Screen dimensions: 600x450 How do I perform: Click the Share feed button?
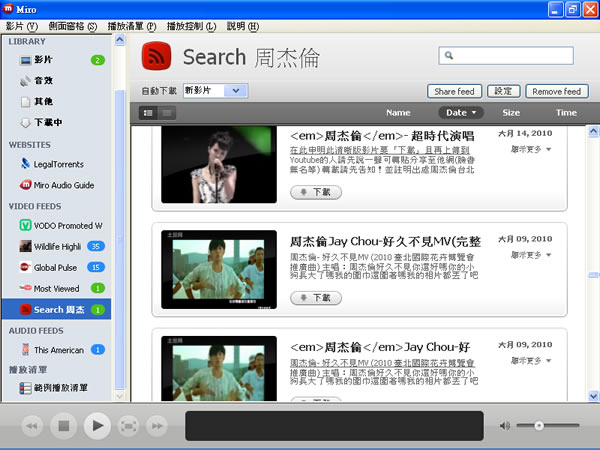(454, 91)
